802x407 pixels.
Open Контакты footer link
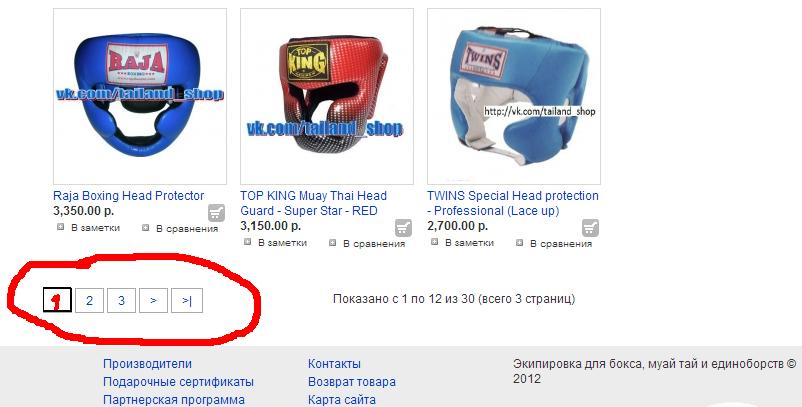coord(334,364)
